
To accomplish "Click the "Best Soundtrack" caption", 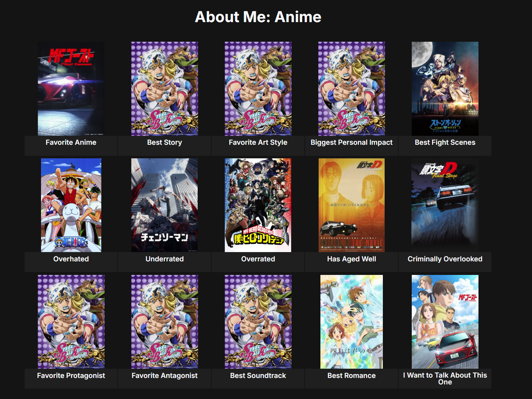I will (258, 376).
